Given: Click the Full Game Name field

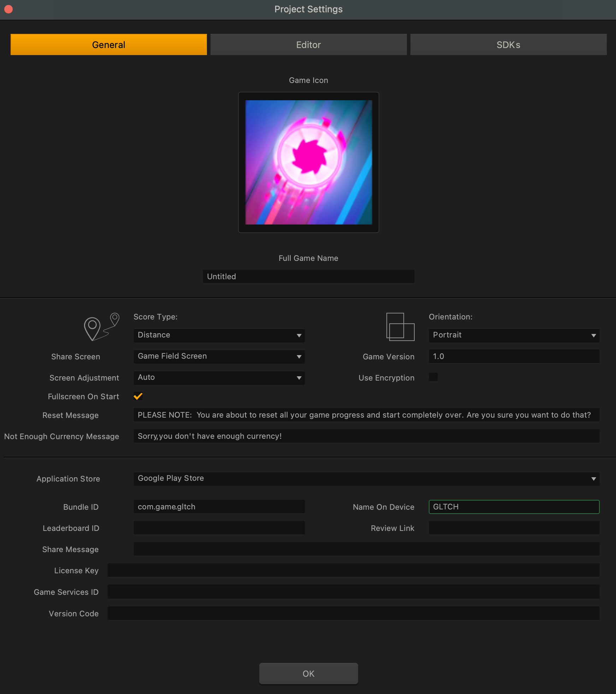Looking at the screenshot, I should click(308, 276).
